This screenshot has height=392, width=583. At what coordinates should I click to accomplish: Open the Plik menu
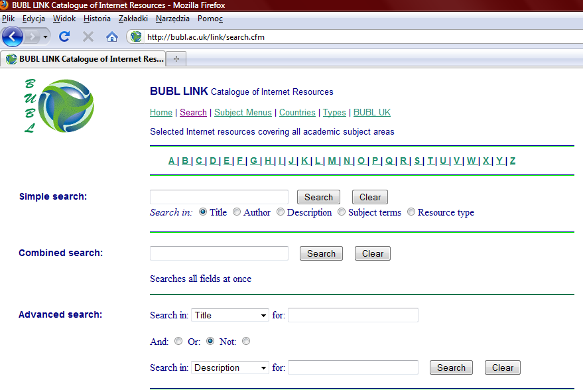click(x=8, y=19)
